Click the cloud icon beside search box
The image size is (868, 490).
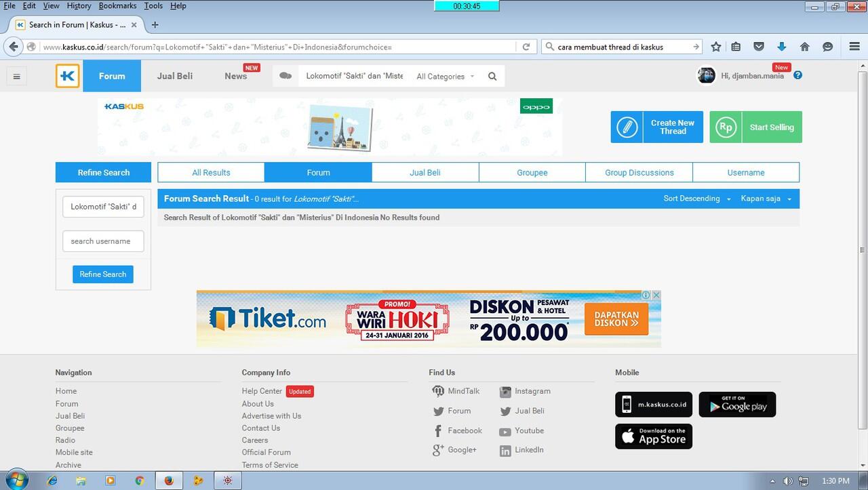[285, 76]
